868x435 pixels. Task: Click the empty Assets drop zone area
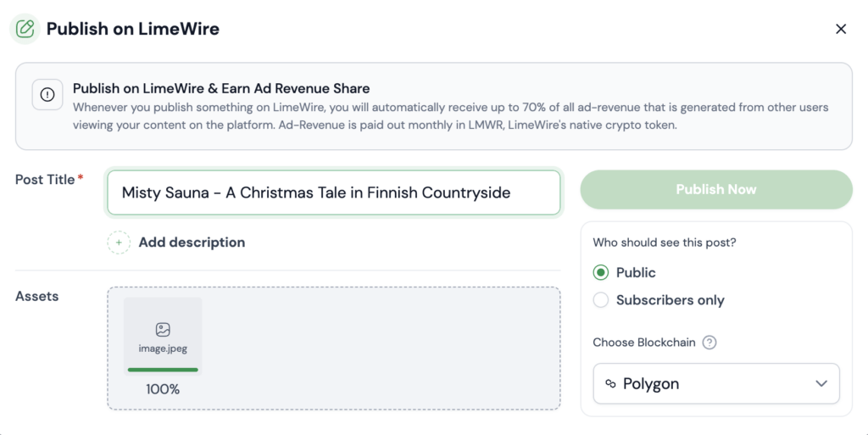tap(382, 349)
